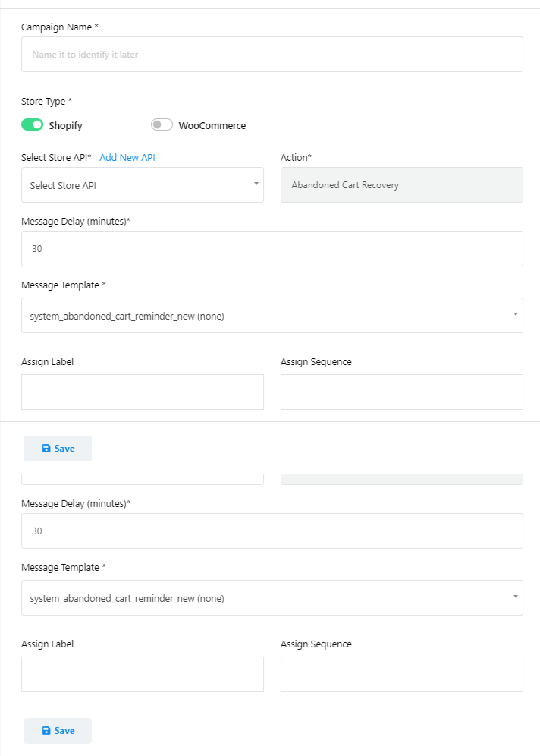Click the upper Assign Sequence field

[x=401, y=392]
